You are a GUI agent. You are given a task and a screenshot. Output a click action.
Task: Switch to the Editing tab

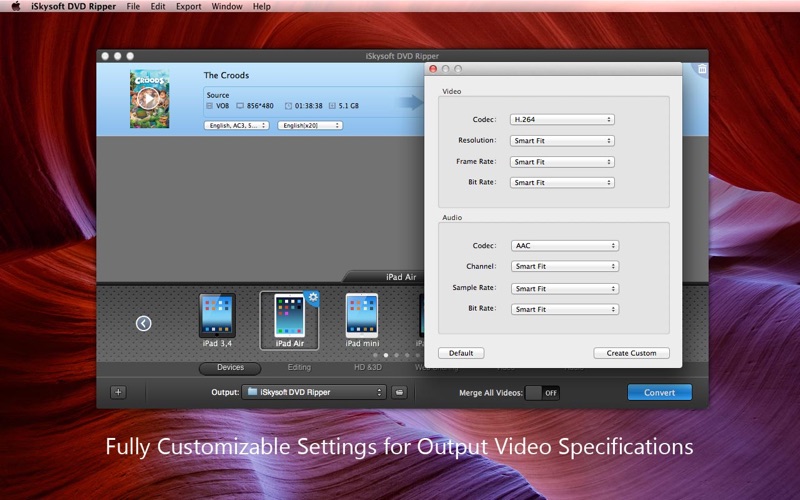299,367
